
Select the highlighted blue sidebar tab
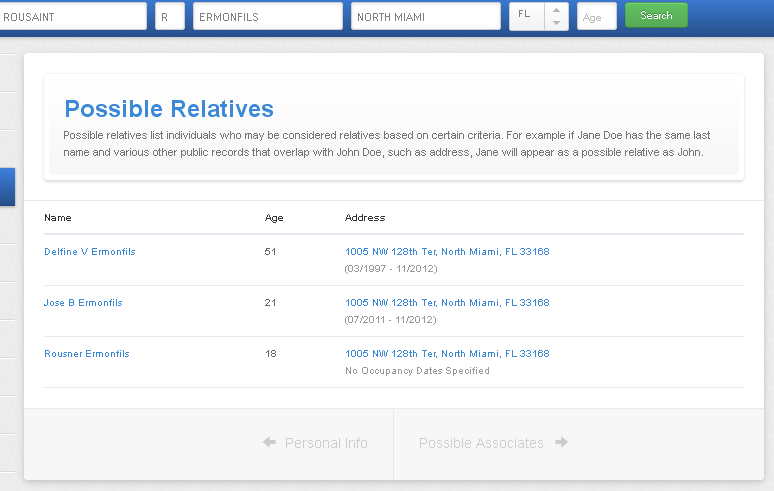click(7, 187)
